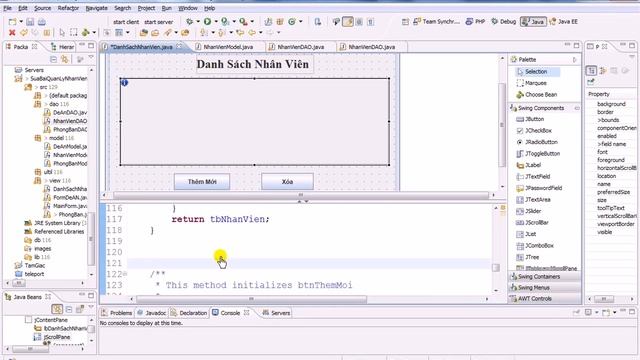Collapse the Swing Components drawer
Viewport: 640px width, 360px height.
(x=577, y=108)
